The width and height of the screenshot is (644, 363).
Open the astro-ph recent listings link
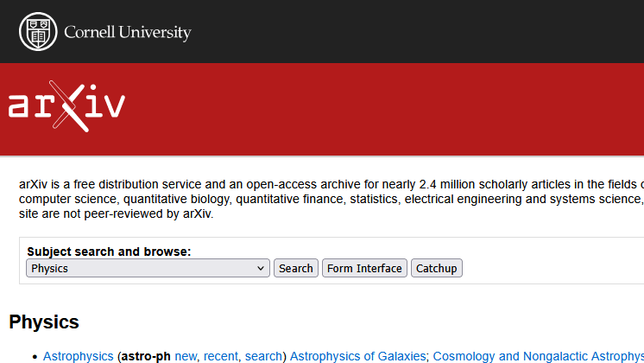(221, 356)
